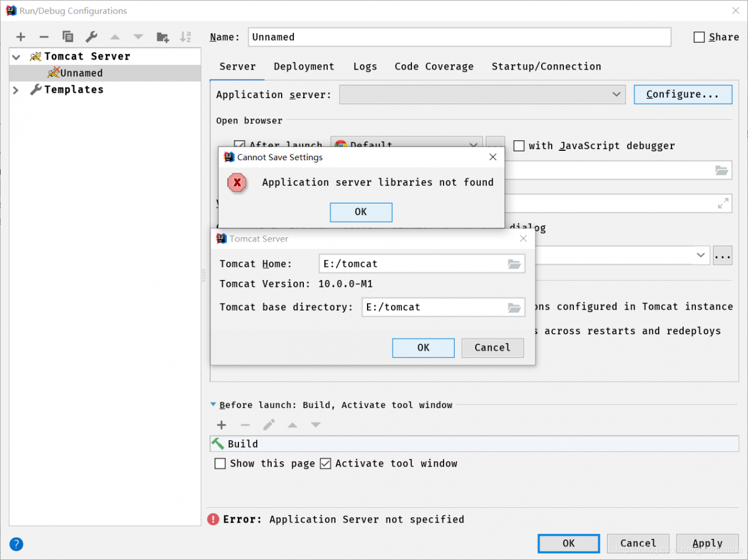
Task: Cancel the Tomcat Server dialog
Action: [x=493, y=348]
